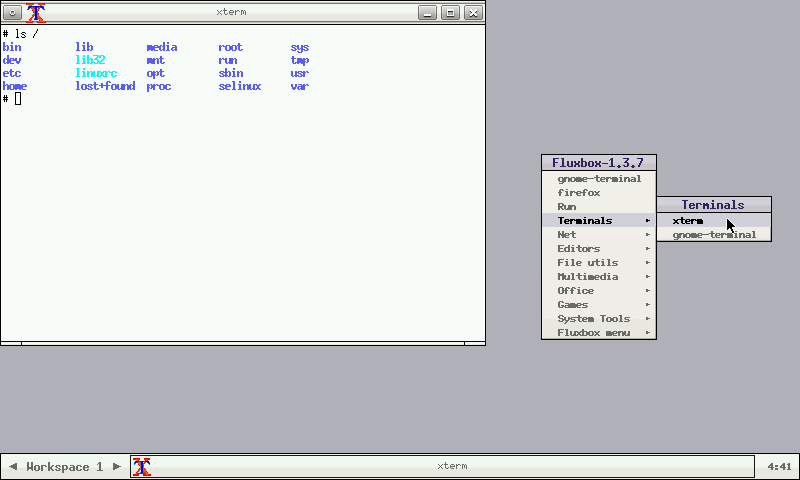
Task: Click the 'mnt' directory name in terminal
Action: pyautogui.click(x=156, y=60)
